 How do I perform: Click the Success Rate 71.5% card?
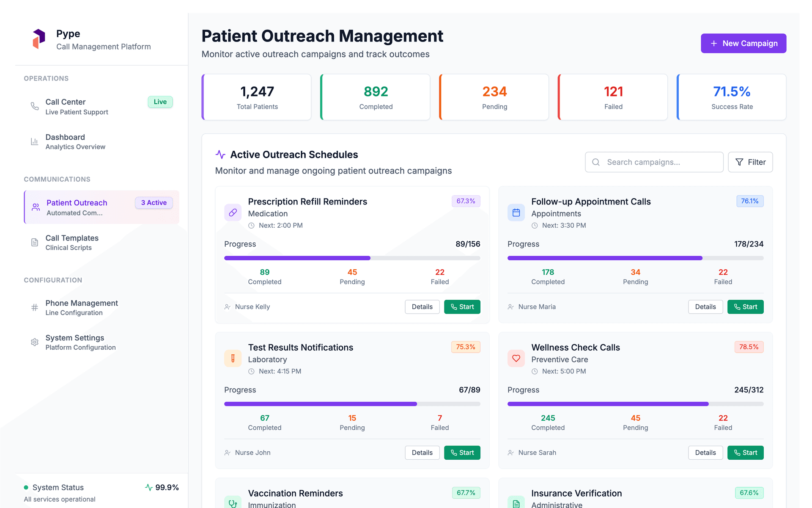click(x=732, y=97)
